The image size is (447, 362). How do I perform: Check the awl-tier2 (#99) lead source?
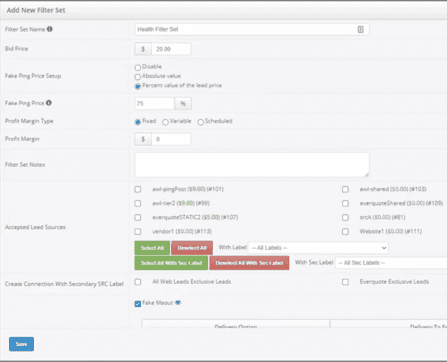138,203
